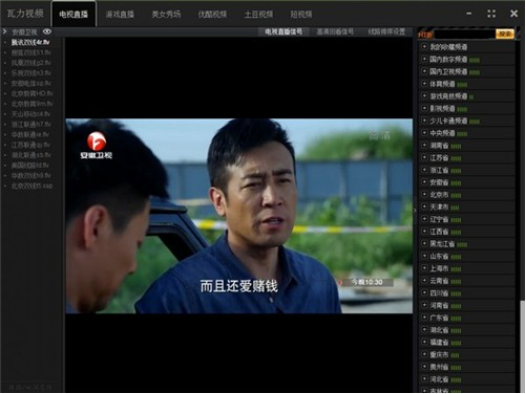This screenshot has width=526, height=394.
Task: Select the 天山移动 source entry
Action: (x=31, y=114)
